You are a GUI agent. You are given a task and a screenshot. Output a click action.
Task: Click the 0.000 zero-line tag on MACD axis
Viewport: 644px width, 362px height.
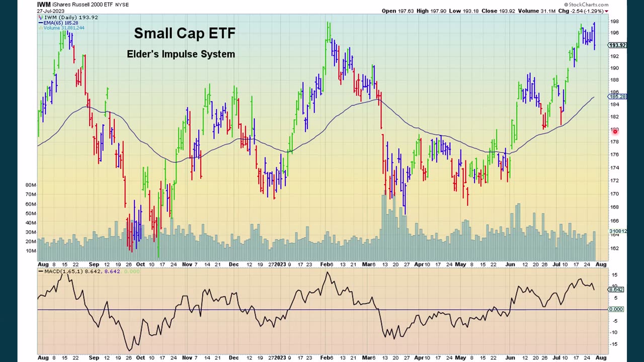tap(616, 309)
